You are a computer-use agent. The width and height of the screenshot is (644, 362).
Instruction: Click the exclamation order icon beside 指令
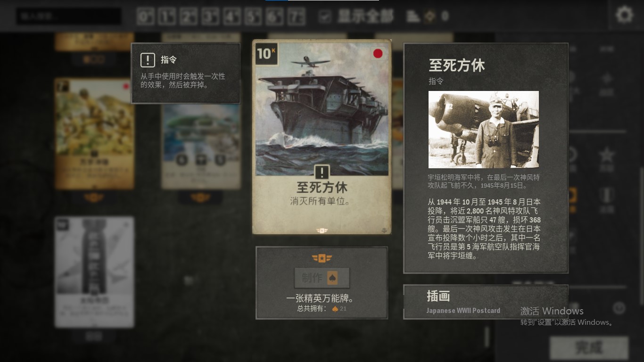148,60
